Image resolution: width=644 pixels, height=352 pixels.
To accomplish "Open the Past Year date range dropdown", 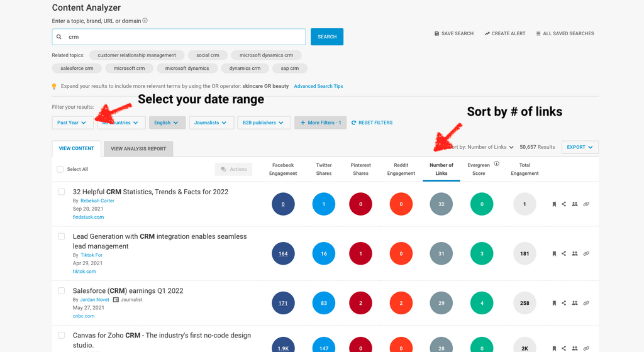I will pos(72,123).
